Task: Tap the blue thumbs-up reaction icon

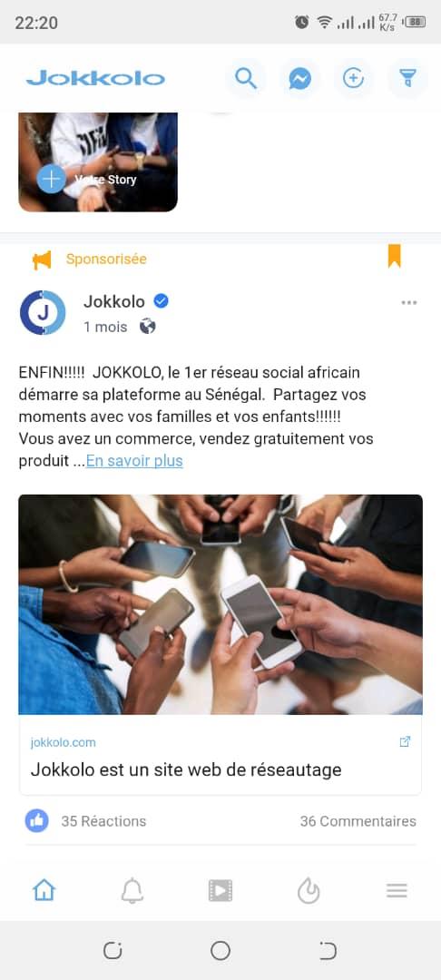Action: click(37, 820)
